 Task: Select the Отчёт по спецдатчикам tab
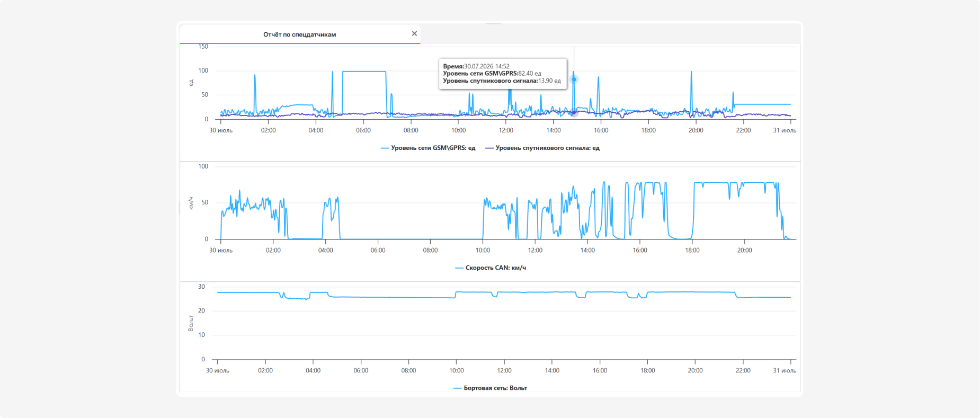(x=300, y=34)
